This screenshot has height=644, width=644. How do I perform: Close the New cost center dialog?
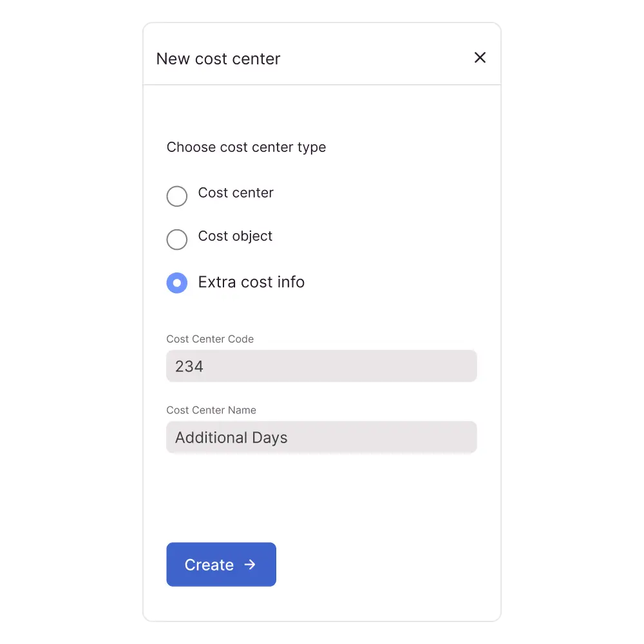point(480,58)
